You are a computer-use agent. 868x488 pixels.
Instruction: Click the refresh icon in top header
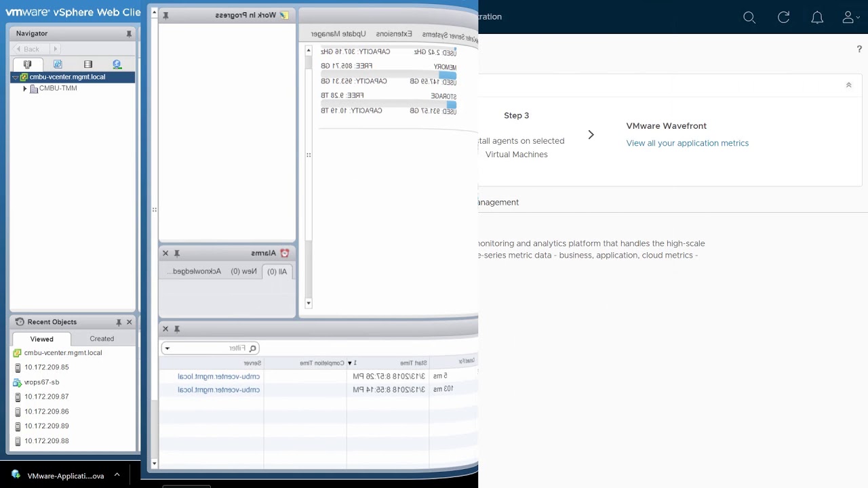783,18
